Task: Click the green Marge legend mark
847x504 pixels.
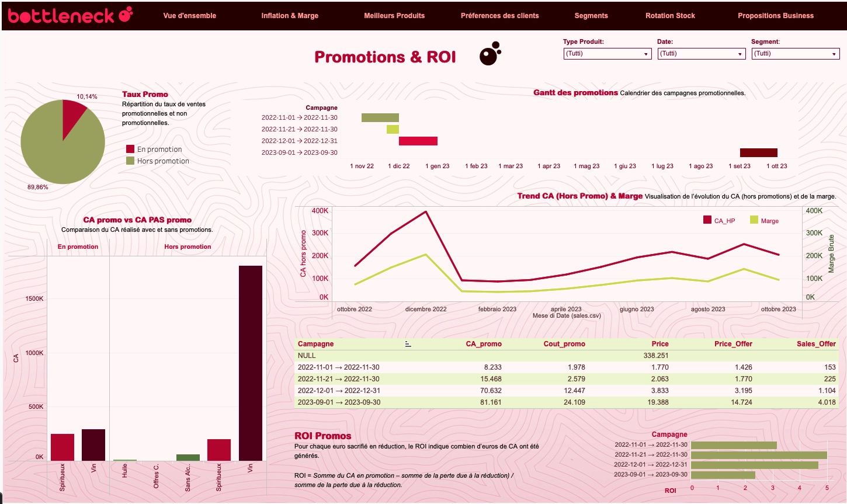Action: click(x=754, y=221)
